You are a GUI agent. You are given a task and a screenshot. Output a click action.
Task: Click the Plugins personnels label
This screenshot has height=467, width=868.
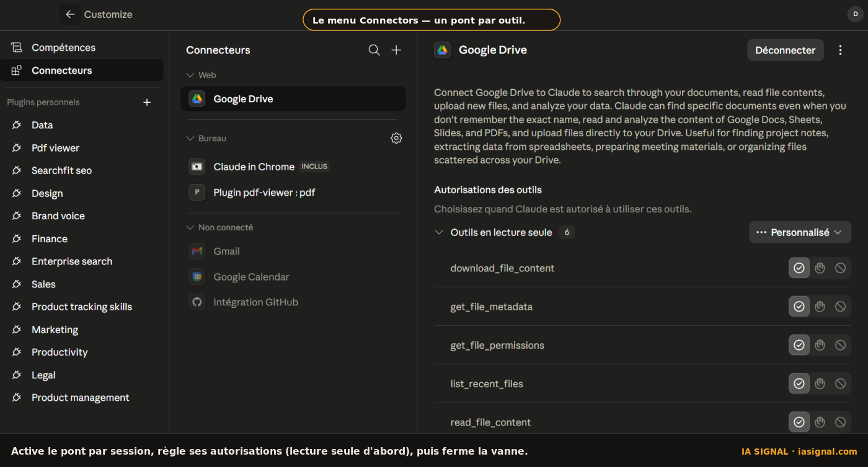coord(43,102)
